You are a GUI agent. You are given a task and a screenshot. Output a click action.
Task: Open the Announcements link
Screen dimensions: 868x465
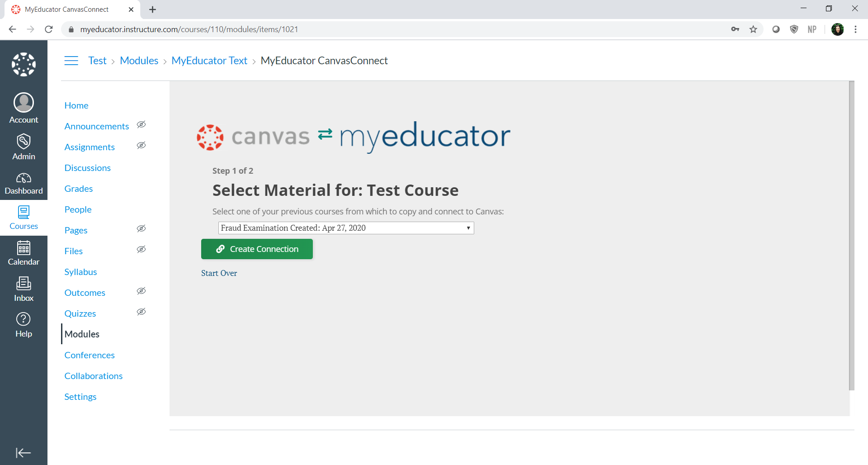(97, 126)
